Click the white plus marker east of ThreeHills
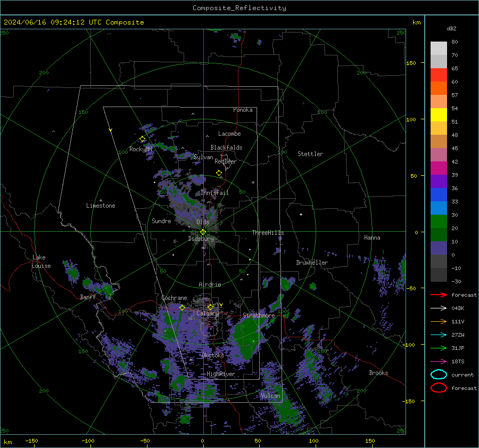The image size is (479, 448). pos(301,214)
